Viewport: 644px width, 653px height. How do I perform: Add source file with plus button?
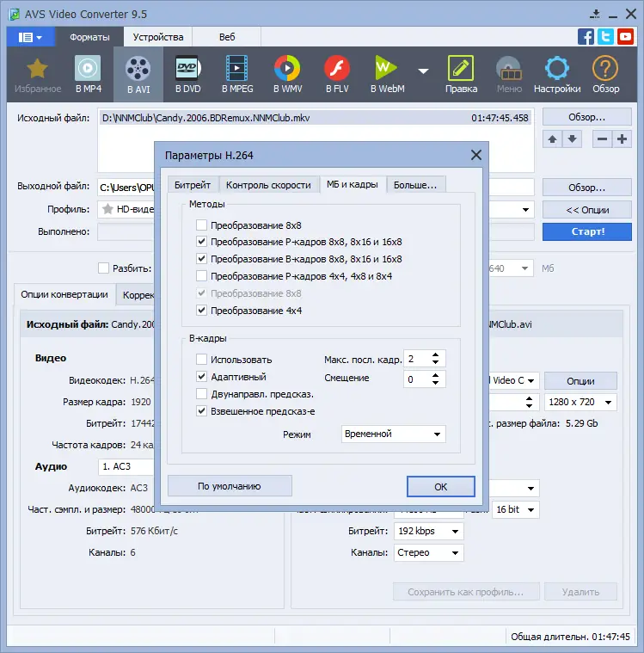click(623, 139)
